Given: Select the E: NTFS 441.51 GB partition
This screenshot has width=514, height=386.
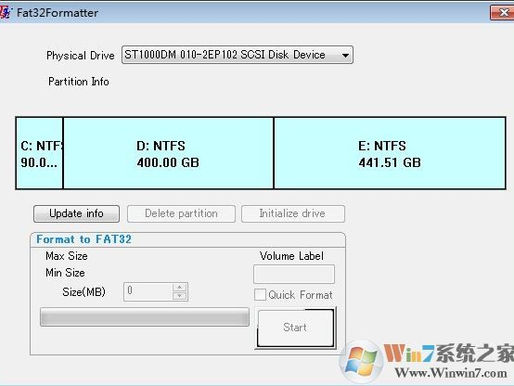Looking at the screenshot, I should click(390, 153).
